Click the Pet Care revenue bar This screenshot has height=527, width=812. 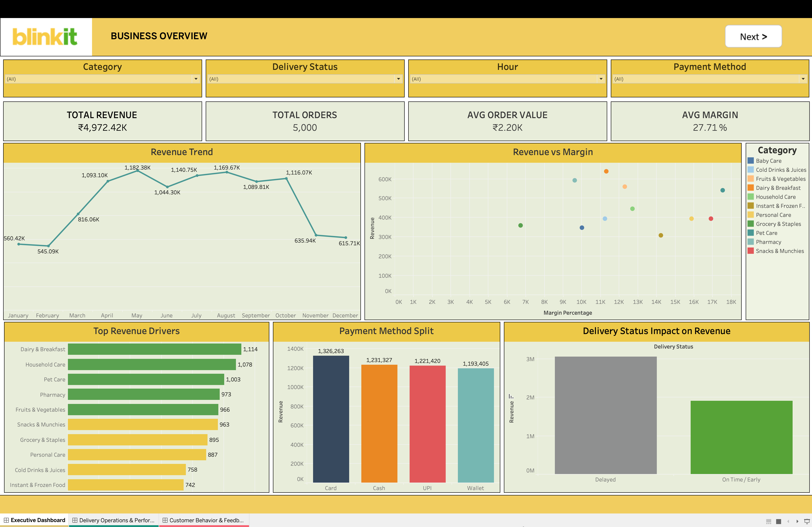[x=146, y=379]
